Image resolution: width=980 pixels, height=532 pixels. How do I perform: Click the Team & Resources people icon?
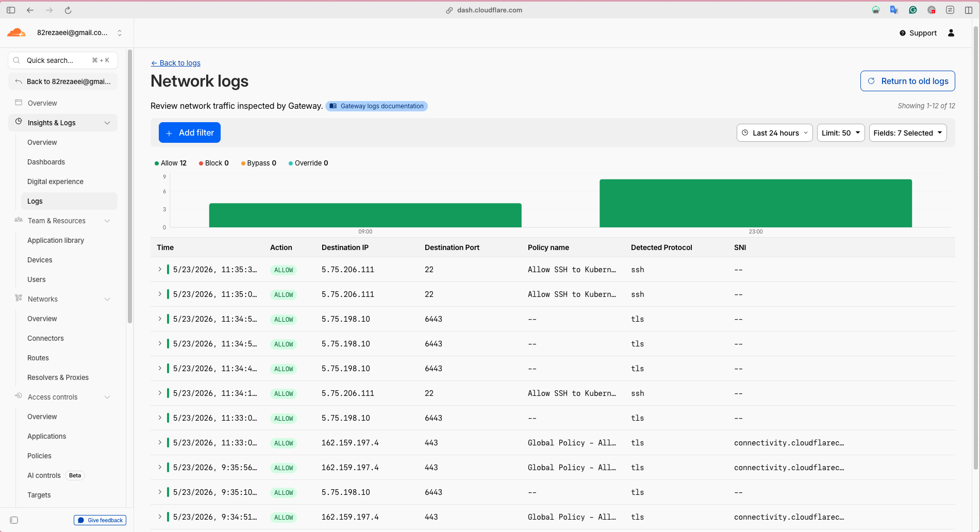click(x=19, y=220)
